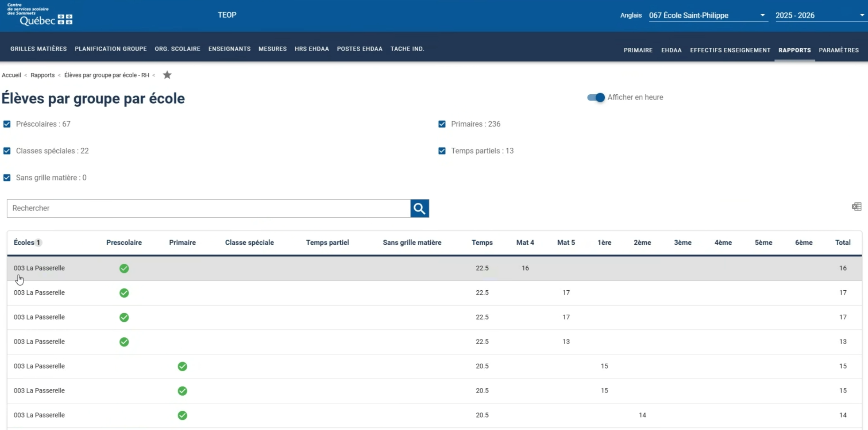Open the Tache Ind. menu

coord(407,49)
